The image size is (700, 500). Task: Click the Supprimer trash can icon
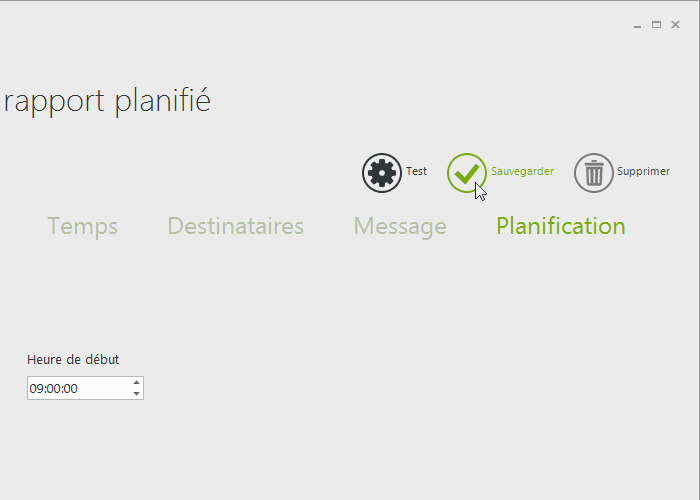(x=593, y=173)
